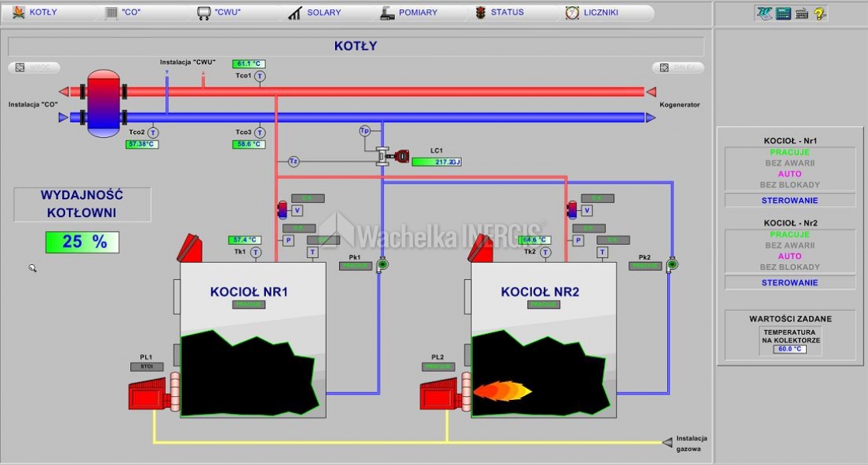Open the on-screen keyboard icon

pyautogui.click(x=801, y=14)
